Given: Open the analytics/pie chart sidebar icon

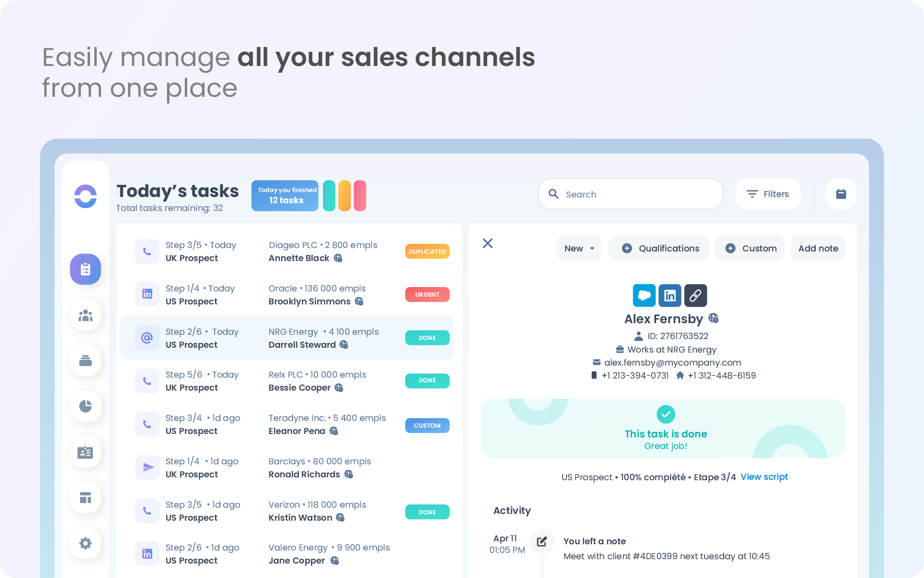Looking at the screenshot, I should [x=85, y=406].
